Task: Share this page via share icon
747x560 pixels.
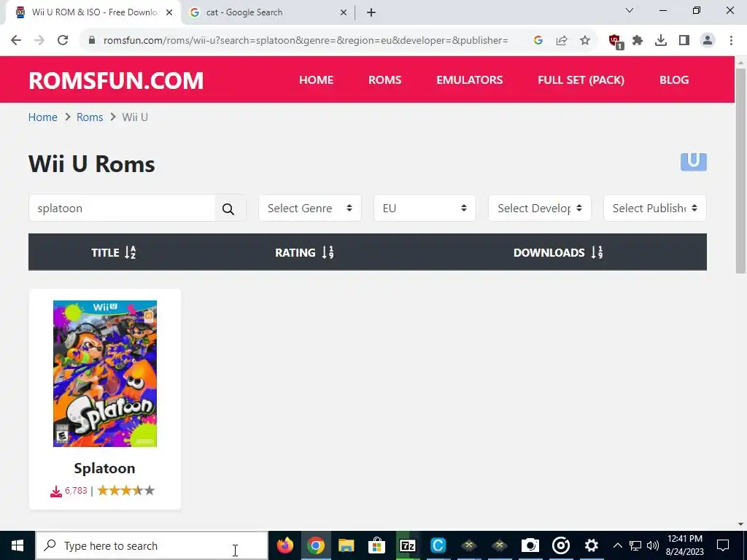Action: click(x=562, y=41)
